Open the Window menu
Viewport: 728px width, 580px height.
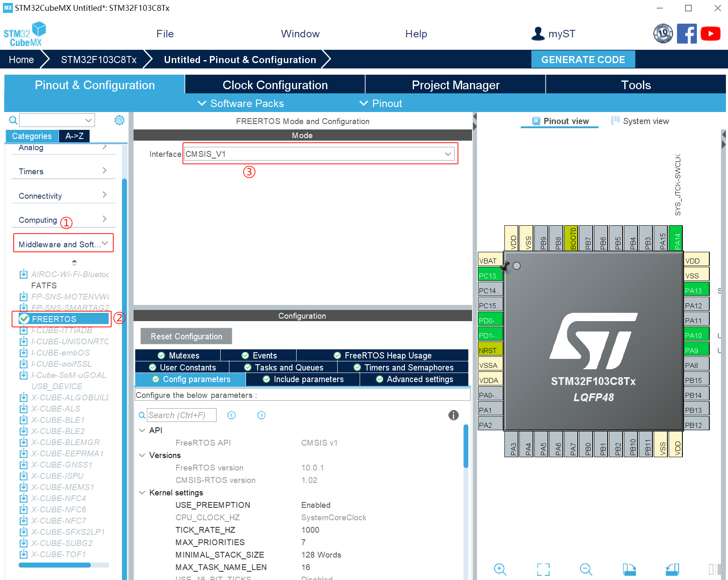point(300,34)
